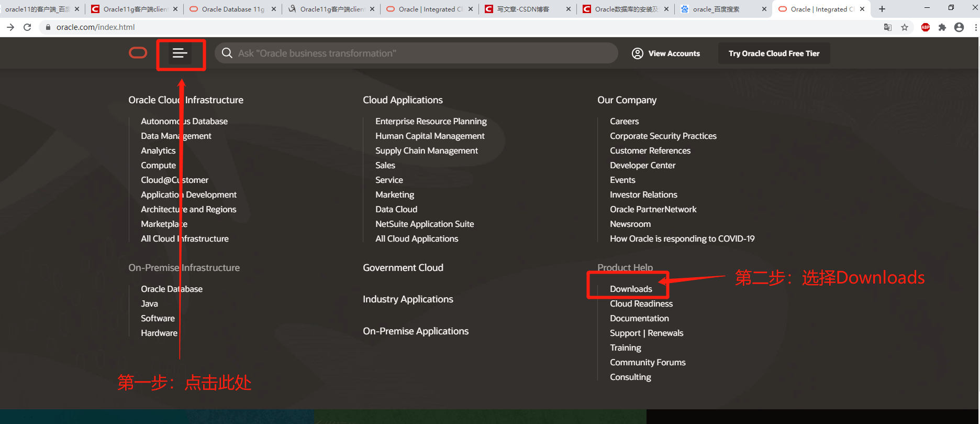Open Oracle Cloud Infrastructure heading
Screen dimensions: 980x424
186,100
